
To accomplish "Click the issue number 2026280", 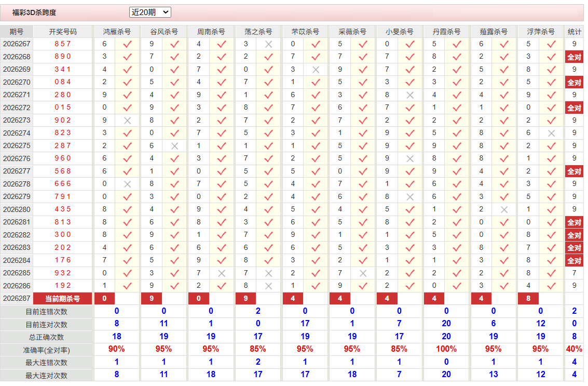I will point(17,209).
